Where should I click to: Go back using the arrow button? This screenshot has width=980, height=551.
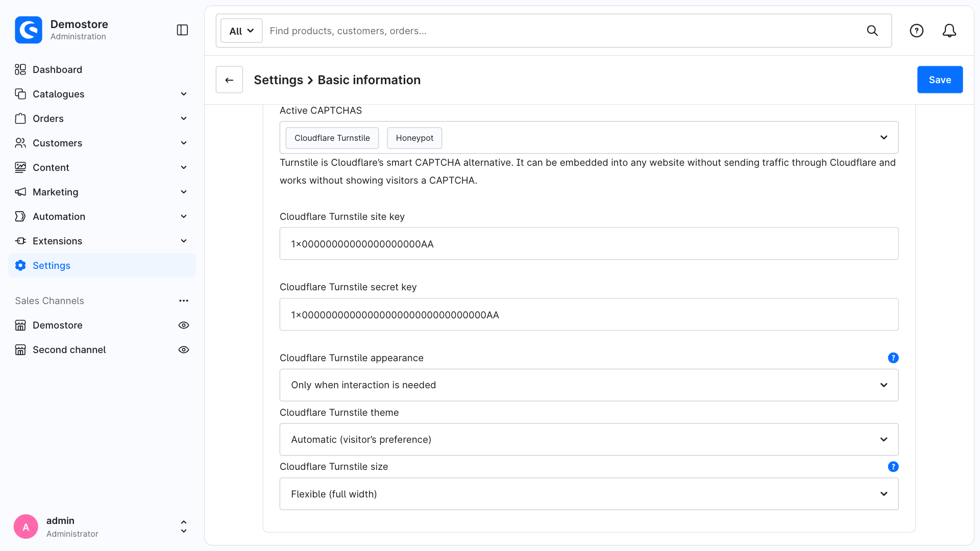coord(229,80)
